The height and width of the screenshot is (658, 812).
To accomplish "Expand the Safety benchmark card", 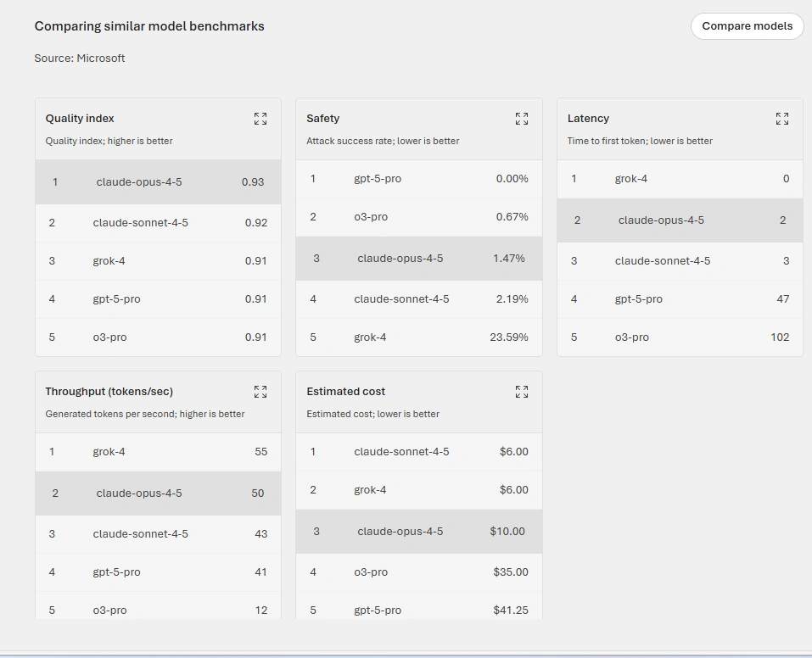I will coord(522,119).
